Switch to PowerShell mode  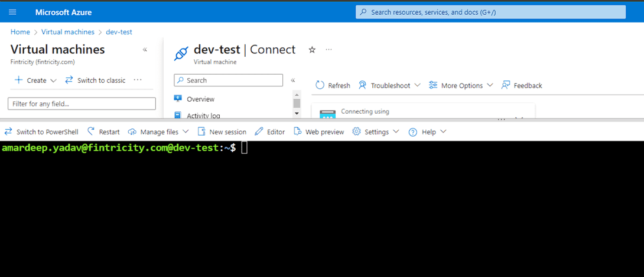pyautogui.click(x=41, y=132)
